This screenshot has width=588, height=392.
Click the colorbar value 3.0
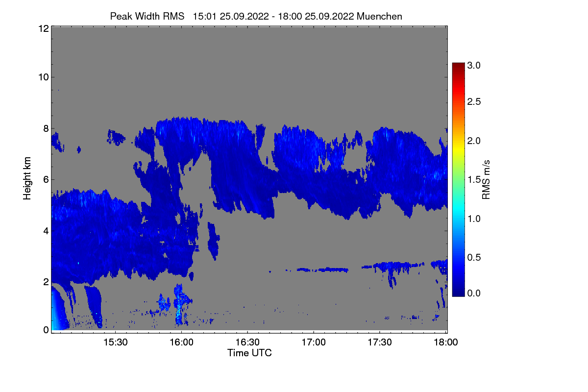474,65
